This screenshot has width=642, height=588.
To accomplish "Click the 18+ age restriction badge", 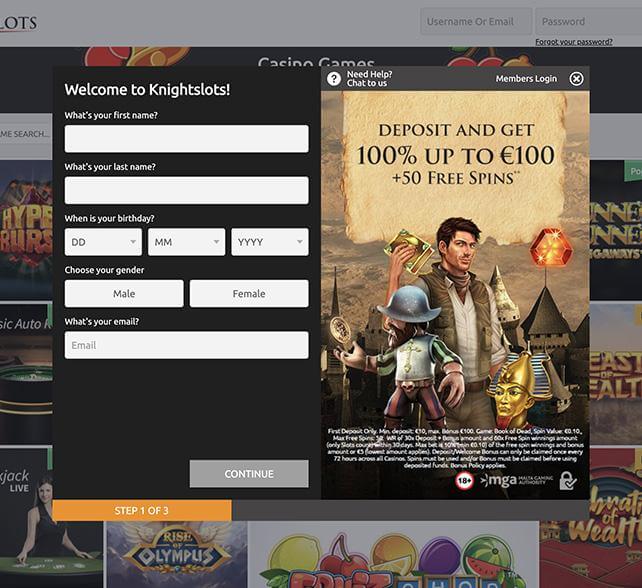I will click(x=464, y=480).
